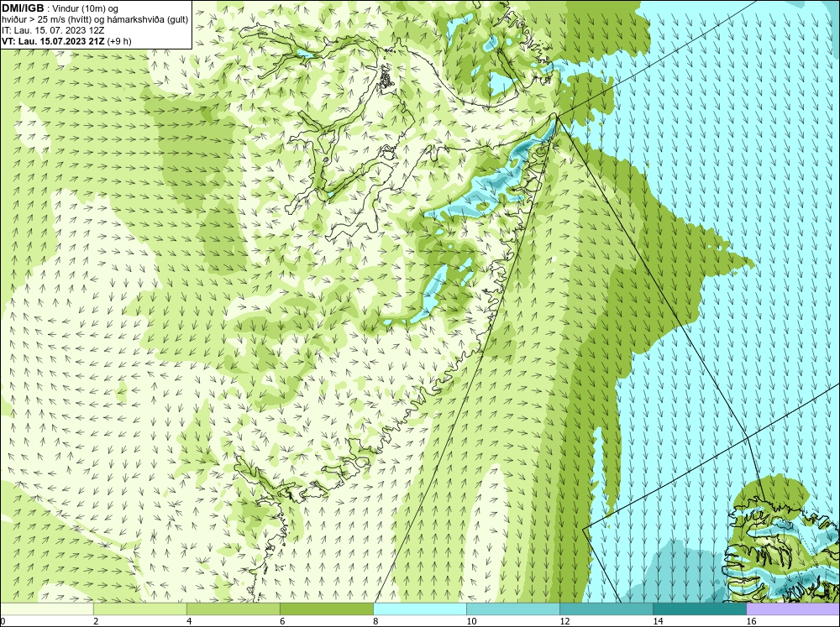Click the 2–4 m/s light green legend swatch
Screen dimensions: 840x627
point(139,609)
